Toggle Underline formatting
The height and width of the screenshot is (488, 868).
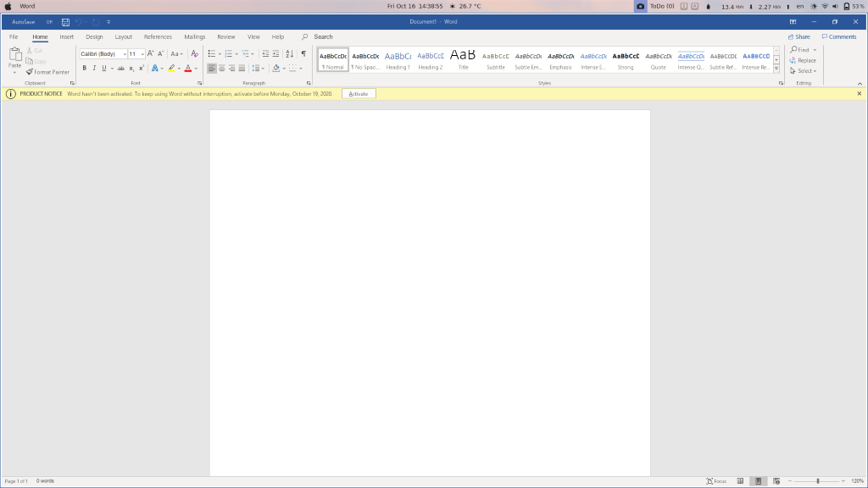(x=103, y=68)
